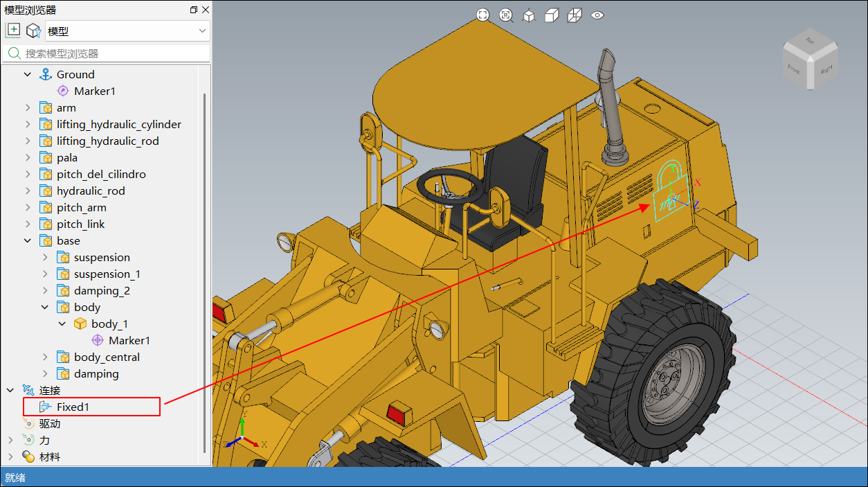Click the cube filter icon

pyautogui.click(x=33, y=30)
